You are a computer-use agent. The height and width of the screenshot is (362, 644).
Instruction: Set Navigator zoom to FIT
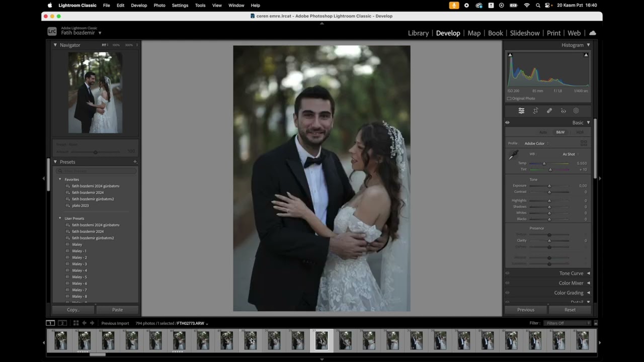click(105, 45)
